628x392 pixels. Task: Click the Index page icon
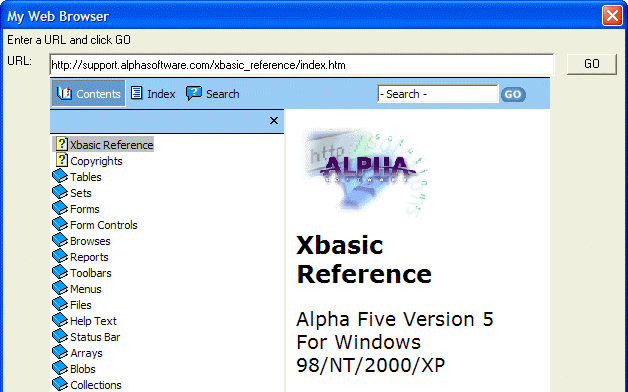point(137,93)
